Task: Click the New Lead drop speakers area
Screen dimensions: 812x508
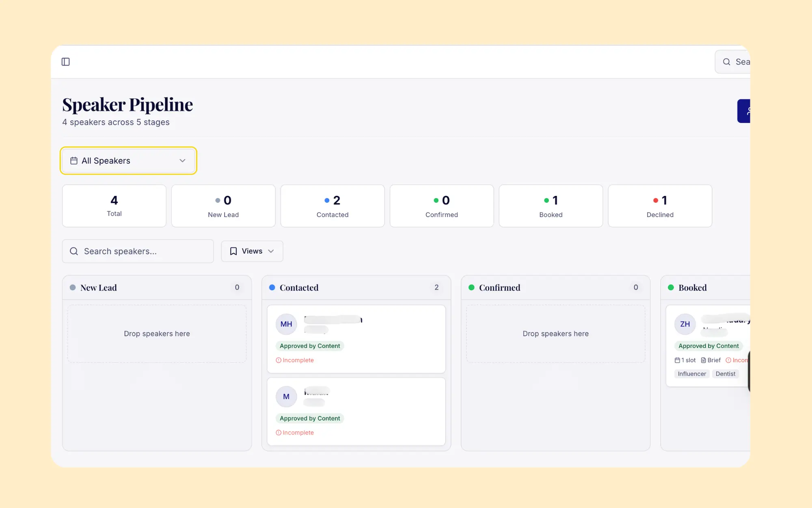Action: [x=157, y=334]
